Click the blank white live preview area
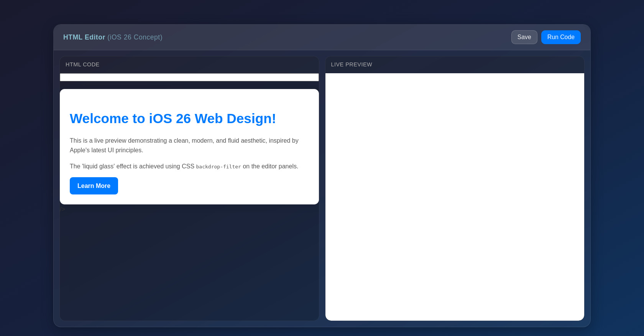644x336 pixels. [x=455, y=196]
